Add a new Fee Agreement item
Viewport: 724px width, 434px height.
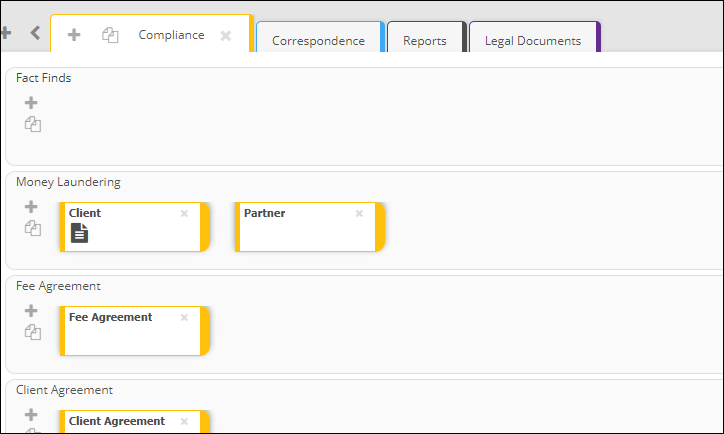coord(31,310)
